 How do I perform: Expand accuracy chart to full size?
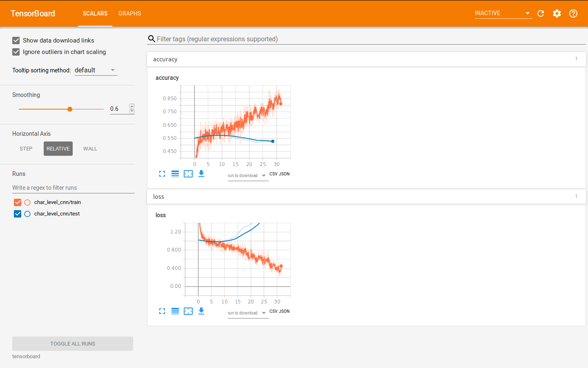point(162,174)
